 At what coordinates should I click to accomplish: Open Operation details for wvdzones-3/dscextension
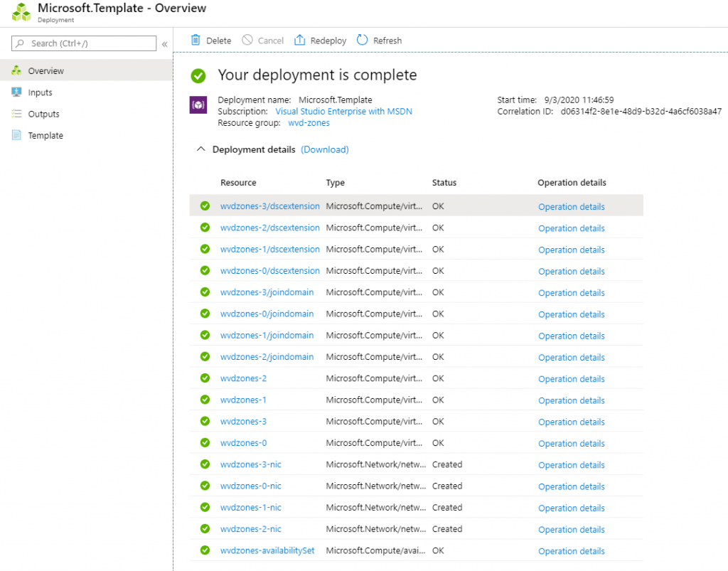[x=571, y=207]
